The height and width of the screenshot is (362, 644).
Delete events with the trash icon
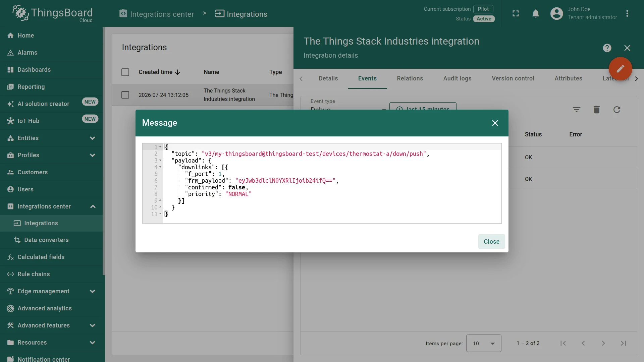[x=596, y=110]
